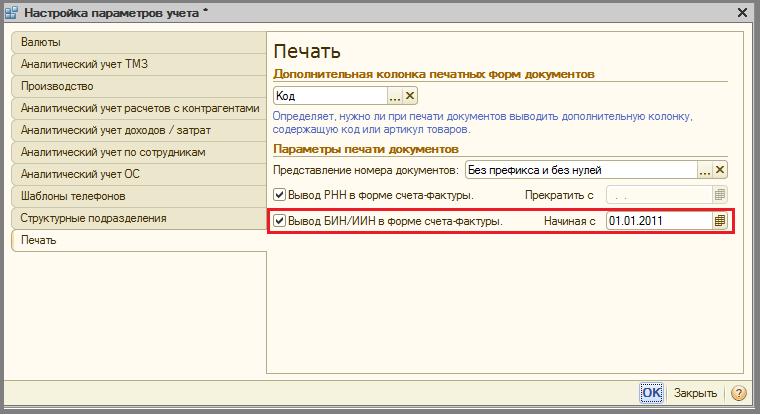760x415 pixels.
Task: Click the disabled calendar icon next to Прекратить с
Action: [x=719, y=195]
